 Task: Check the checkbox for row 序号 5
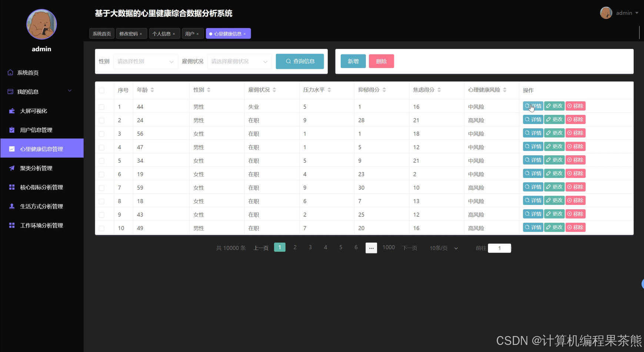click(x=101, y=160)
